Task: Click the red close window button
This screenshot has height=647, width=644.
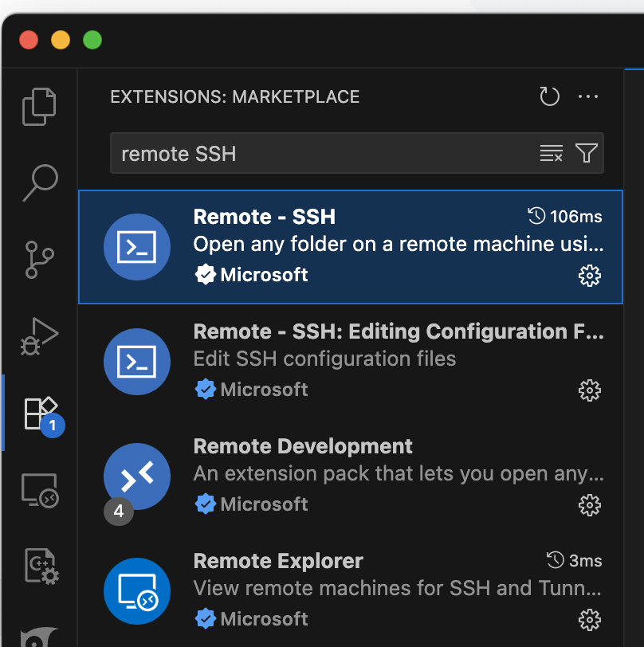Action: tap(29, 40)
